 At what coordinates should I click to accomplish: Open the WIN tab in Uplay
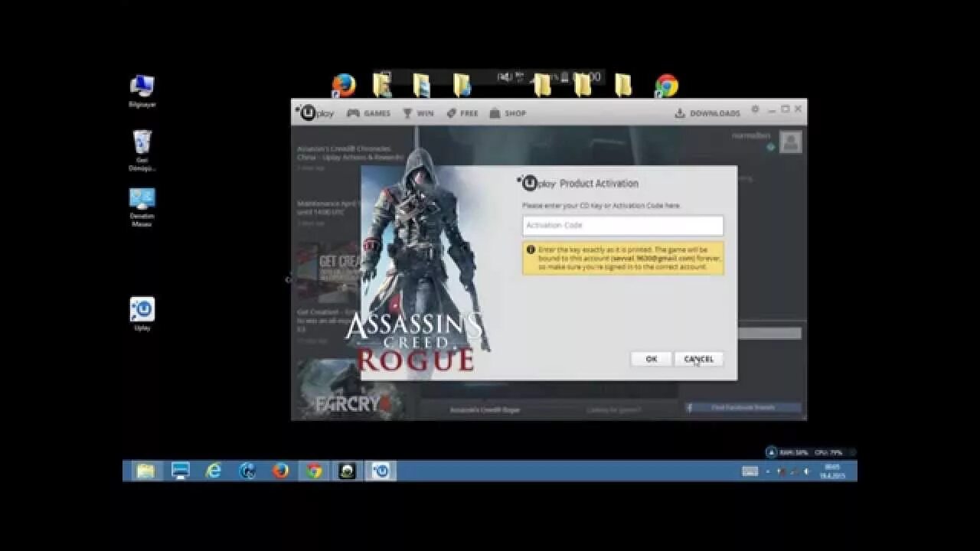coord(418,113)
